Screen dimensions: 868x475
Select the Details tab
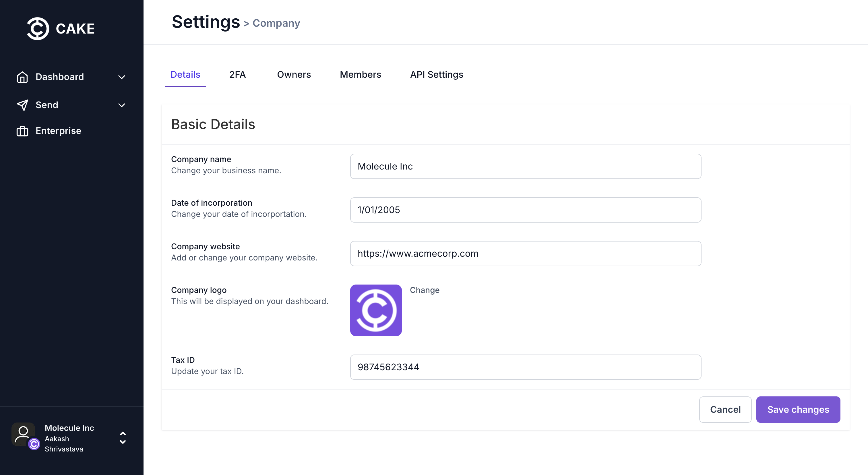click(185, 74)
